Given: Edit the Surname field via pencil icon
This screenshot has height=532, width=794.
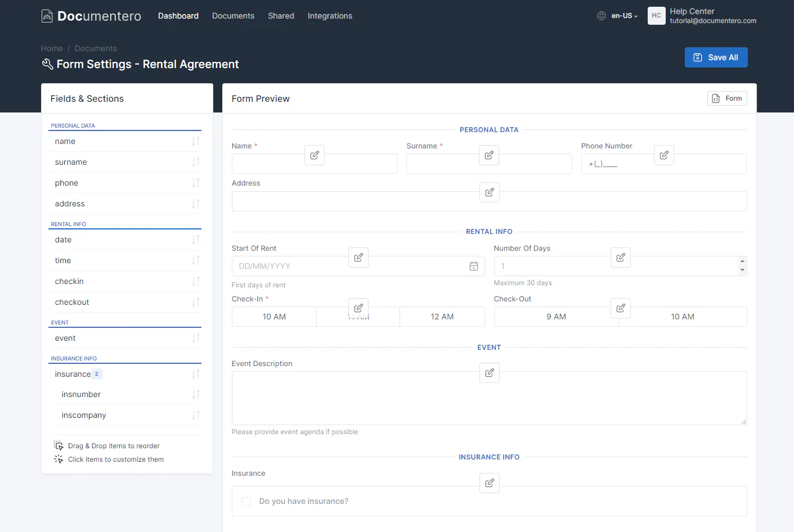Looking at the screenshot, I should coord(489,155).
